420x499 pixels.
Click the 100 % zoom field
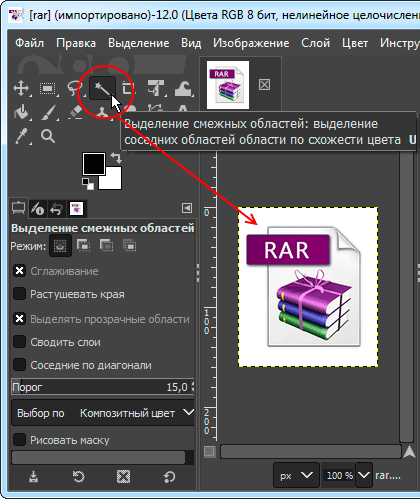[339, 475]
